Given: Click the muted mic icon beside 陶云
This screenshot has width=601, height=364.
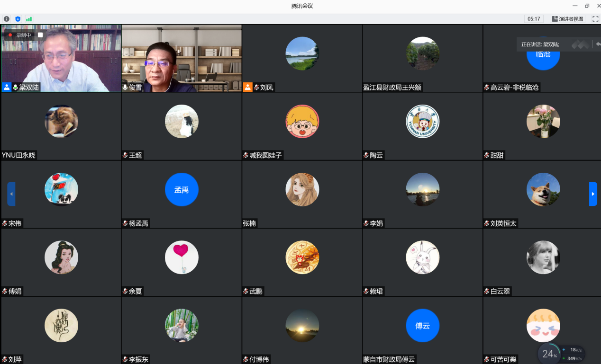Looking at the screenshot, I should [366, 155].
